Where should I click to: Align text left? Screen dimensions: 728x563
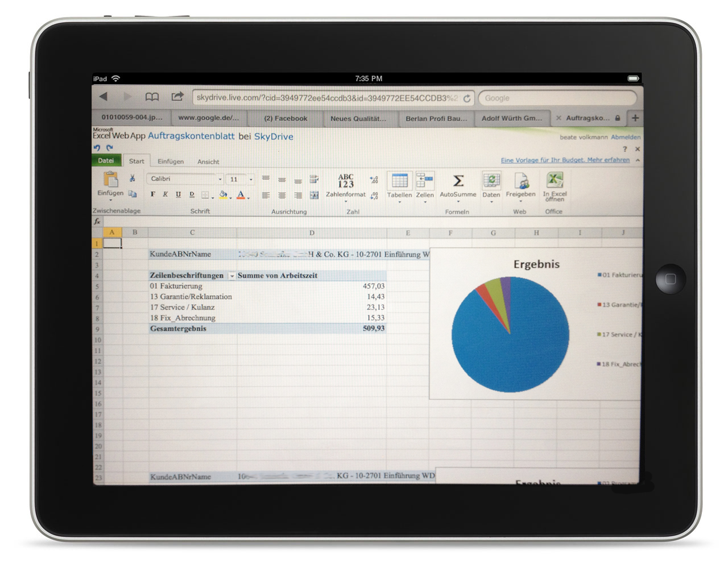pos(266,195)
